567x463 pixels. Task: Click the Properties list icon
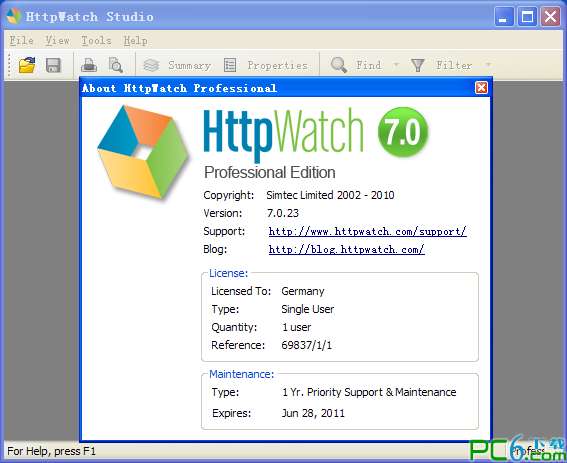tap(230, 65)
